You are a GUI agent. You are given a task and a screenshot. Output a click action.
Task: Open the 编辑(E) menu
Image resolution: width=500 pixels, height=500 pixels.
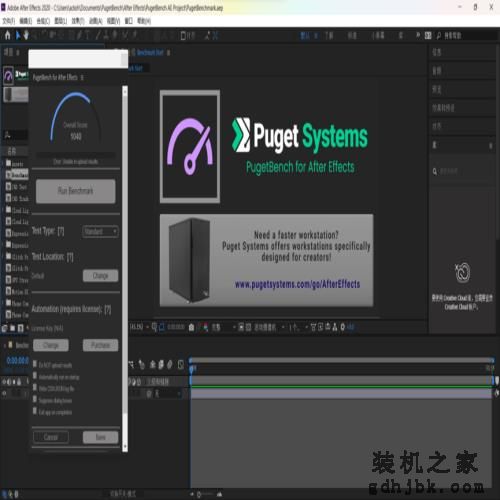click(26, 21)
